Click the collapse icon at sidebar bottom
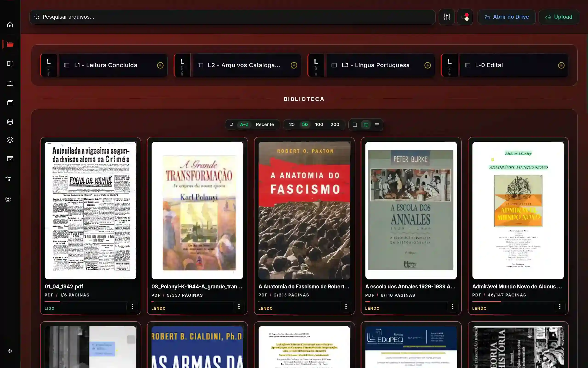The height and width of the screenshot is (368, 588). [x=10, y=351]
